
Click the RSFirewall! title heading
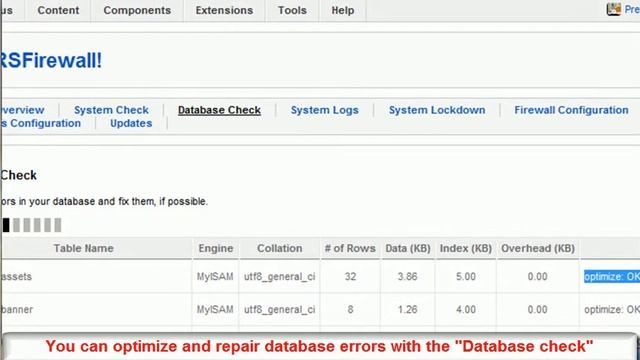pos(51,60)
